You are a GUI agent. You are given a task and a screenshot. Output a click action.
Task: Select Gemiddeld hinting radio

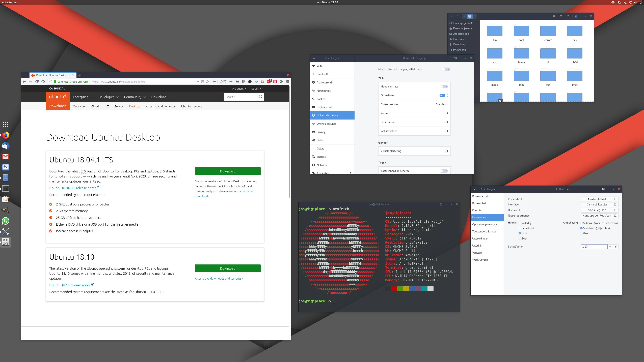coord(520,228)
